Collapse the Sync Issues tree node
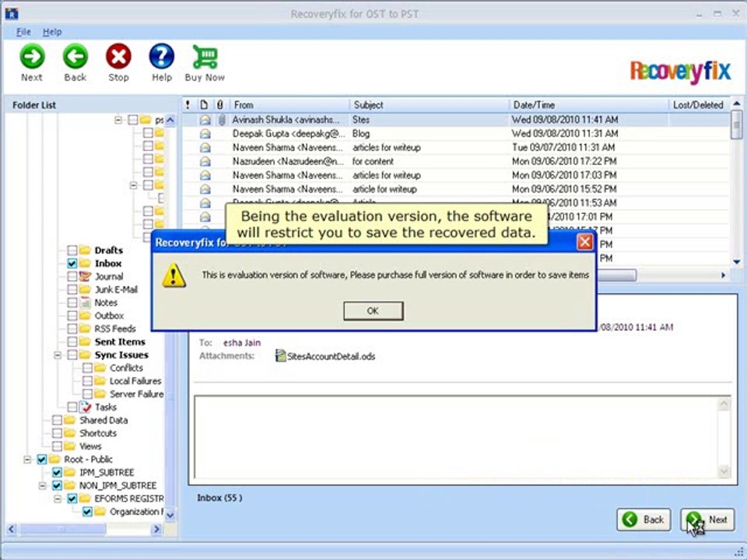Viewport: 747px width, 560px height. (x=58, y=355)
